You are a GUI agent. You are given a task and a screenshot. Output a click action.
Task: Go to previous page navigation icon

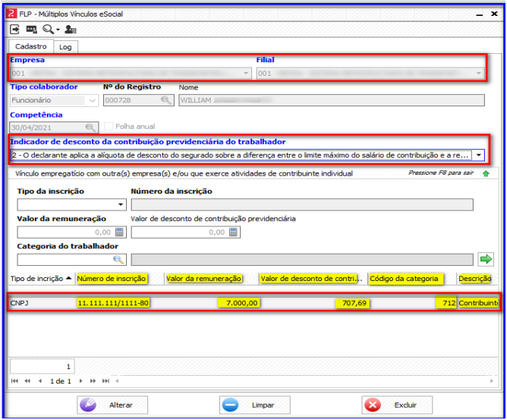pyautogui.click(x=27, y=381)
